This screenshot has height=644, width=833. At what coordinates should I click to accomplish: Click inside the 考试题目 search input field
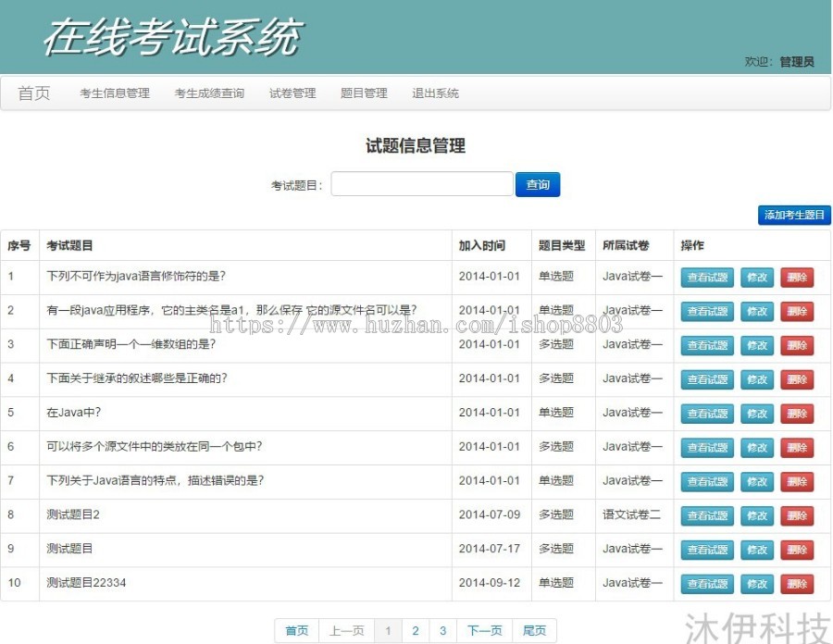(x=421, y=184)
